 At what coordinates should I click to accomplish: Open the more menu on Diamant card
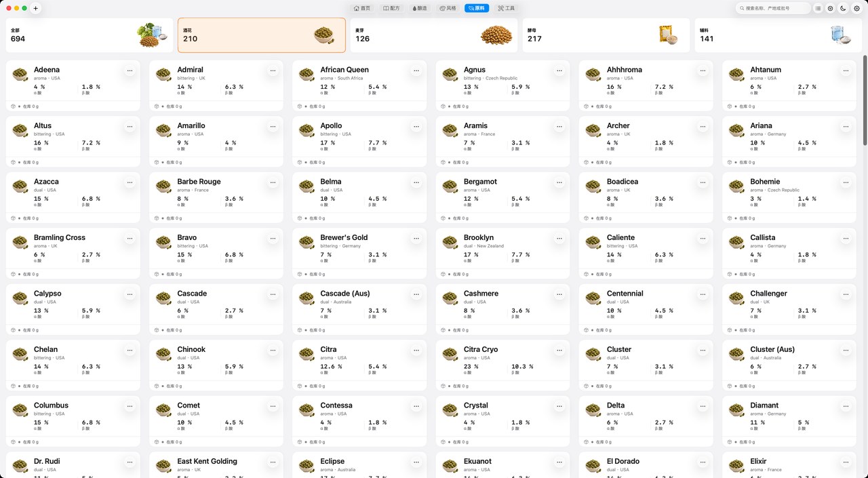[x=846, y=405]
